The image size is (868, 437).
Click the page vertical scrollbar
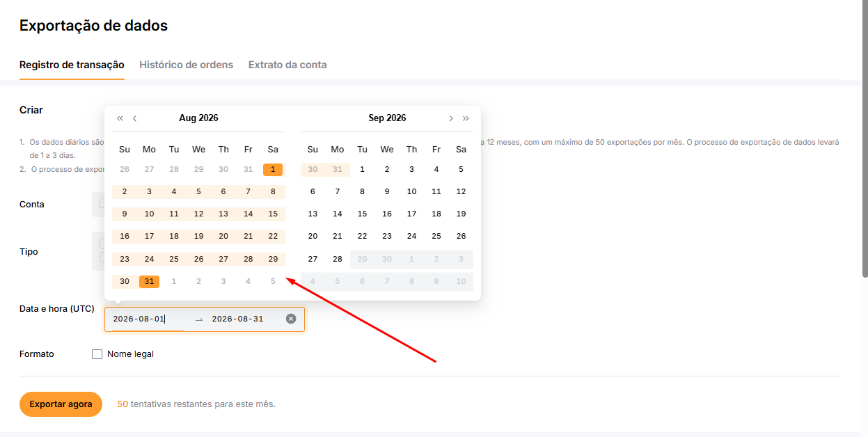[x=865, y=139]
